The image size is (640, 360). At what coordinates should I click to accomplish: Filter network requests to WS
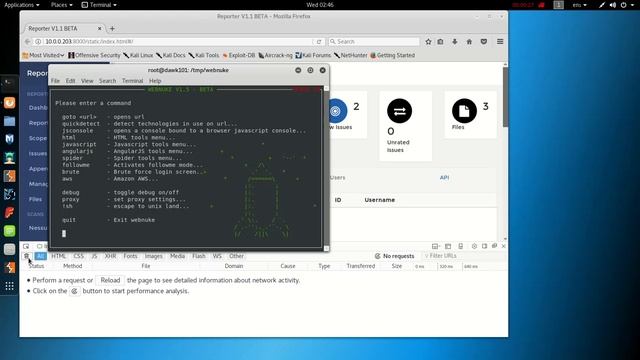tap(217, 256)
